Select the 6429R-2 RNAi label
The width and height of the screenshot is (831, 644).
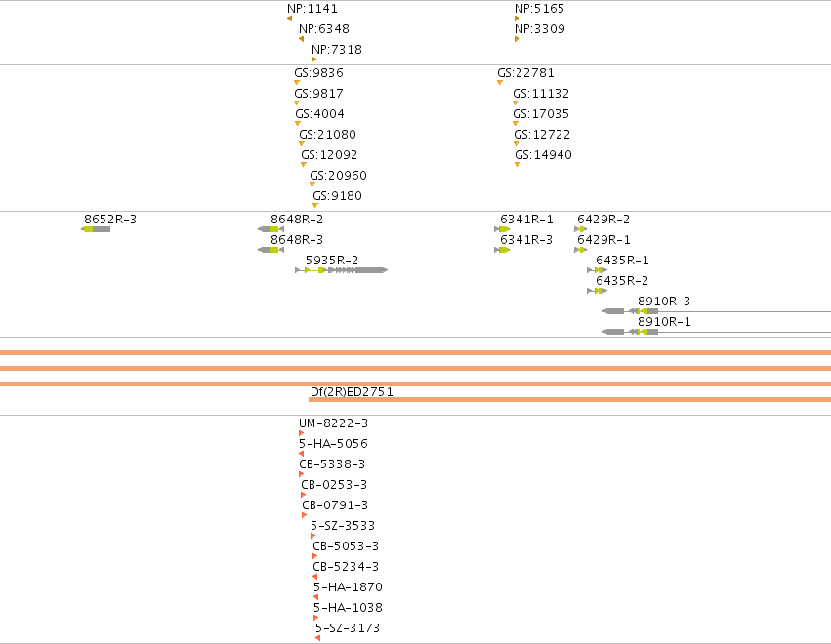[603, 220]
